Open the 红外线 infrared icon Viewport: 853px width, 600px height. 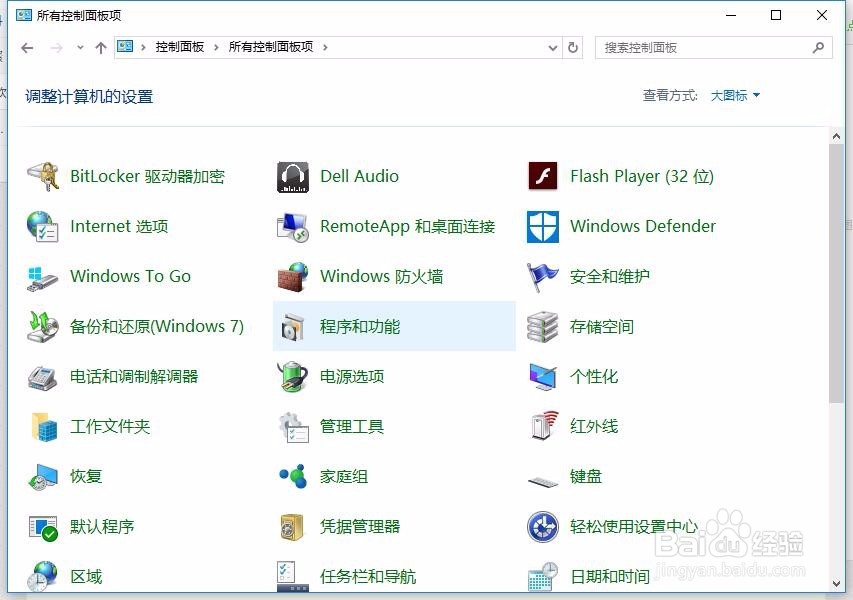pos(543,426)
